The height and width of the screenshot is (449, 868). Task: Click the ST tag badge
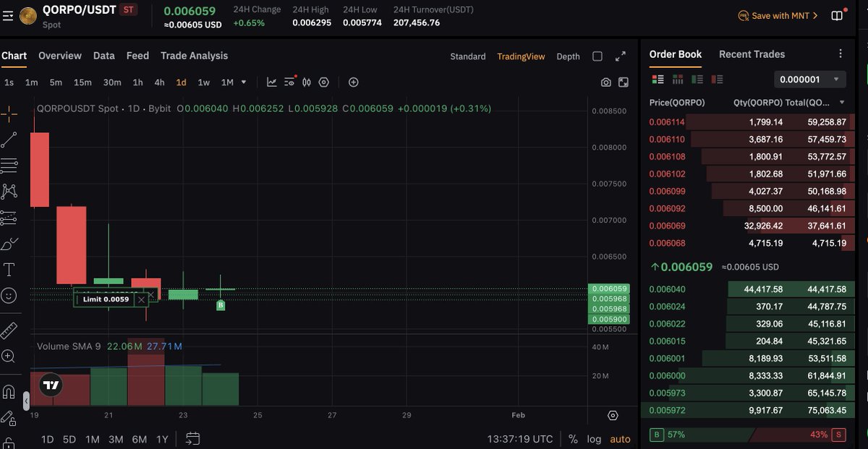pyautogui.click(x=129, y=10)
